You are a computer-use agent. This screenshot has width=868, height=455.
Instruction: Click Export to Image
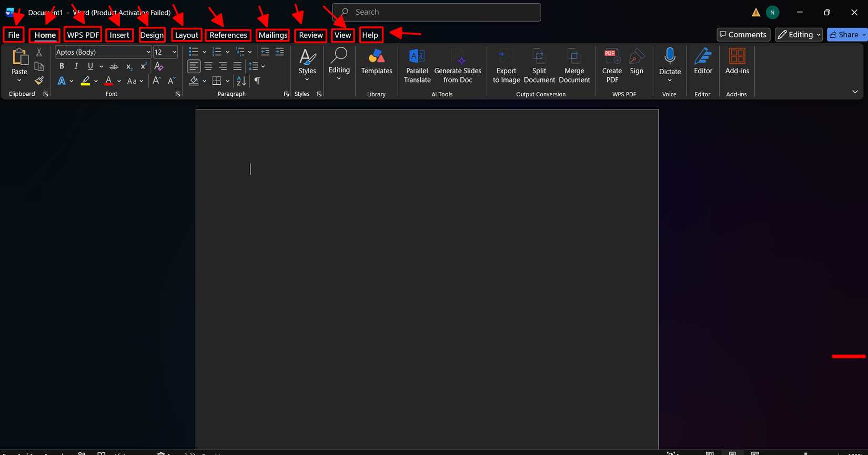pyautogui.click(x=506, y=66)
